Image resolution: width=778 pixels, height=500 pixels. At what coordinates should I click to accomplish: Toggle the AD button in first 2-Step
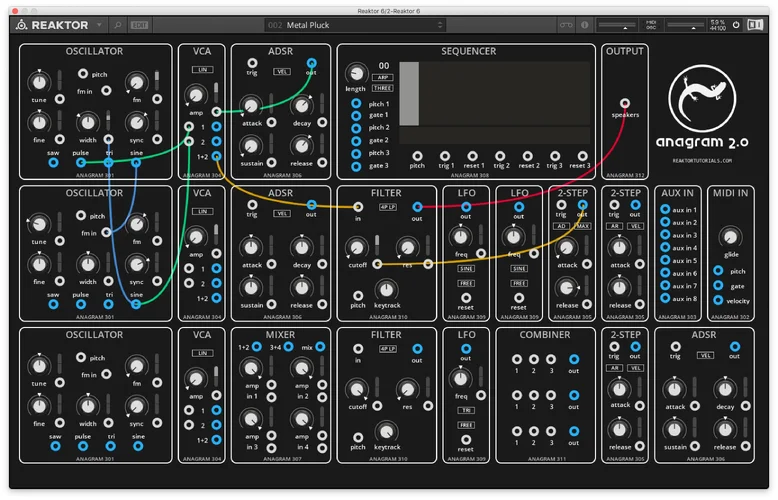click(561, 226)
